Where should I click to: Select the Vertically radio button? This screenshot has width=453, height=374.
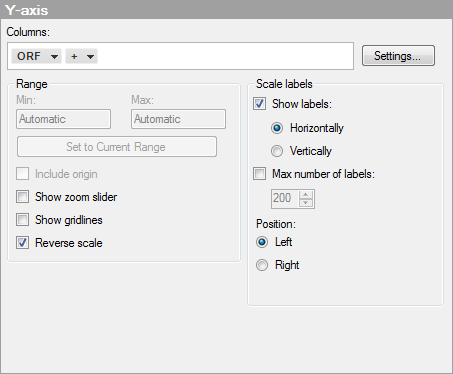[x=277, y=151]
